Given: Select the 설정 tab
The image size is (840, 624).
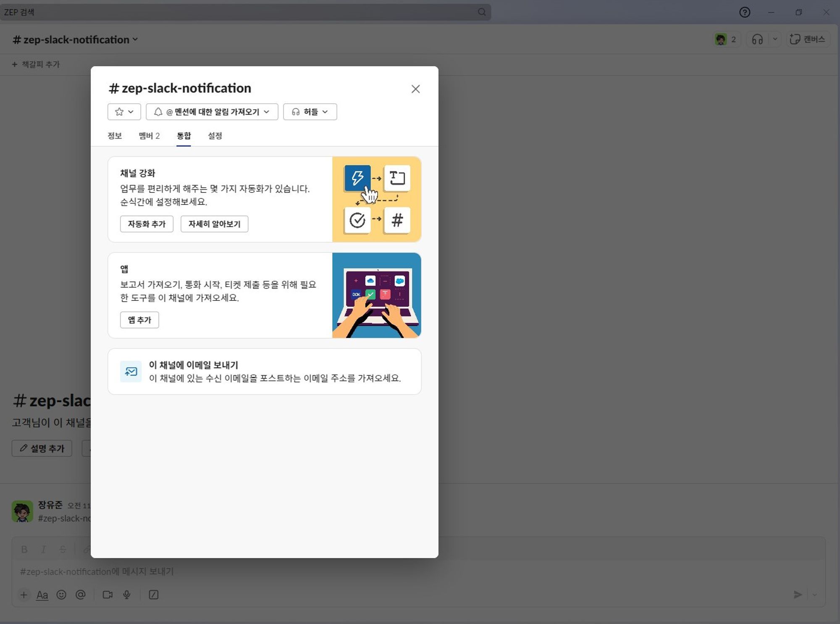Looking at the screenshot, I should (x=215, y=136).
